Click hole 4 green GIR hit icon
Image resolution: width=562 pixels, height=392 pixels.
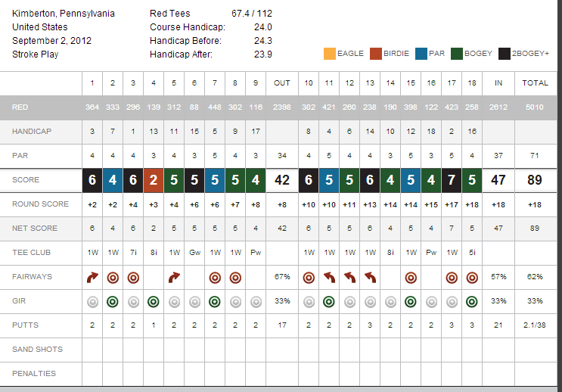pos(154,301)
